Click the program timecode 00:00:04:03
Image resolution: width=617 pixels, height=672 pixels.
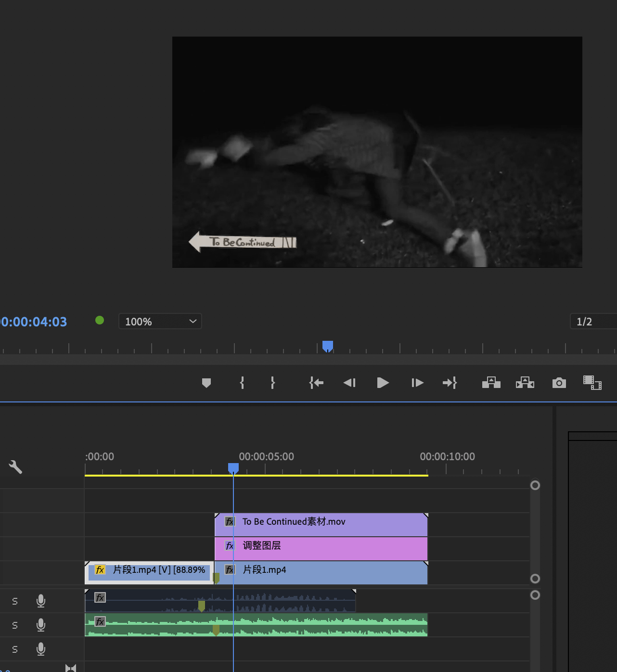click(x=33, y=322)
